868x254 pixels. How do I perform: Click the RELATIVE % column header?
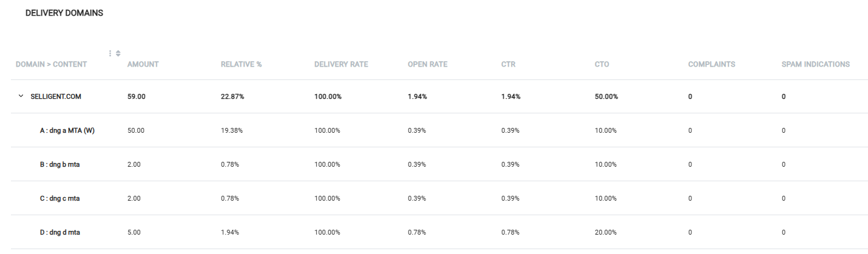[x=241, y=65]
